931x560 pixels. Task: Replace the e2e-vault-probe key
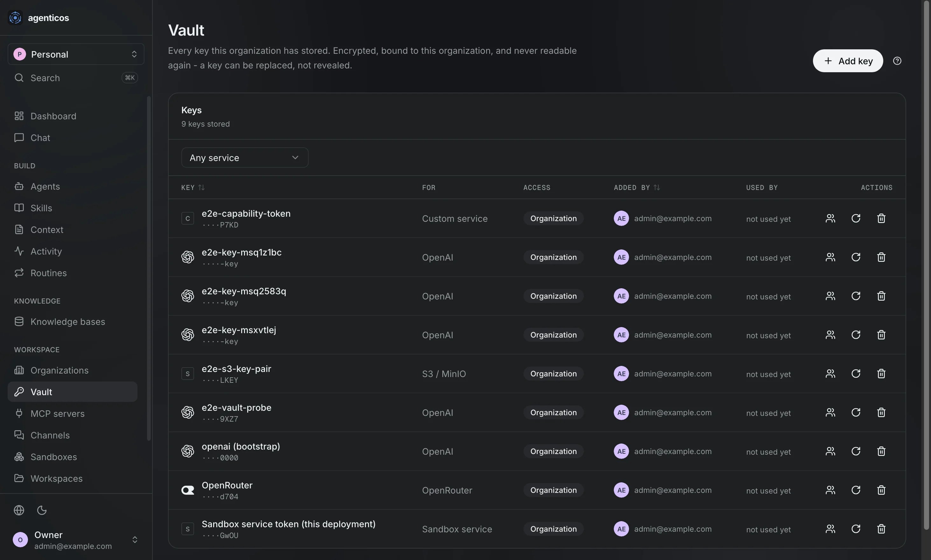(x=856, y=413)
